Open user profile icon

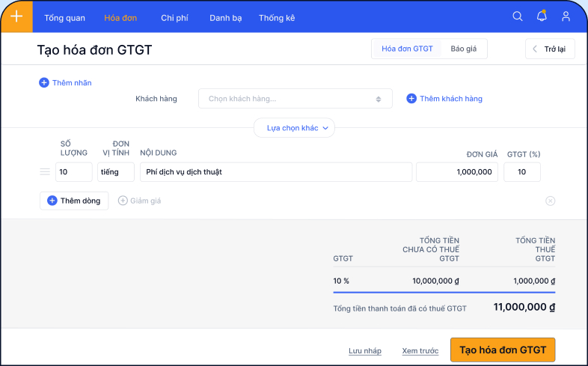[x=566, y=16]
